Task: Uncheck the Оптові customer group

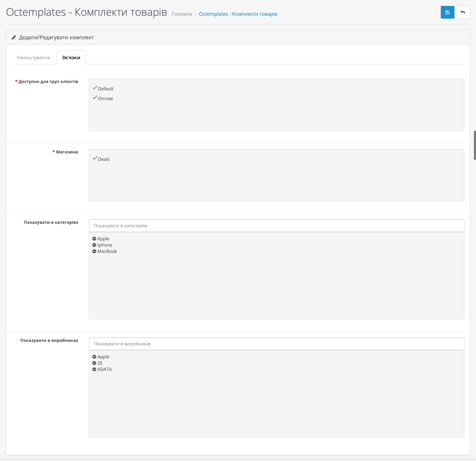Action: [95, 98]
